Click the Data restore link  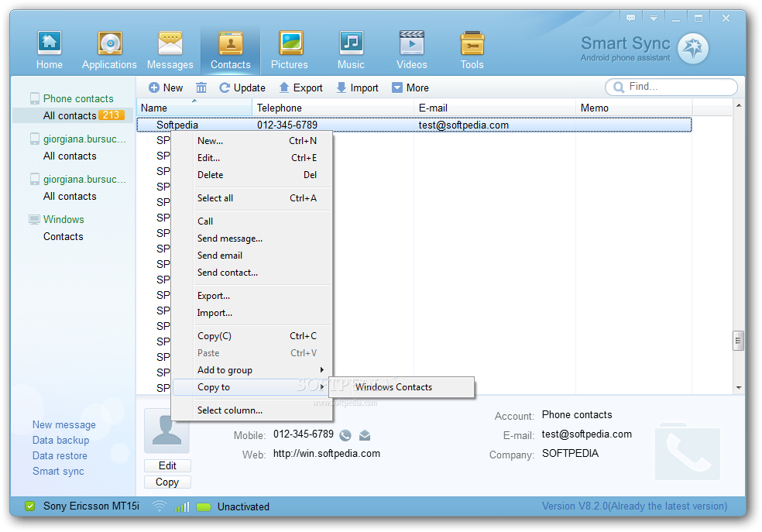[60, 455]
